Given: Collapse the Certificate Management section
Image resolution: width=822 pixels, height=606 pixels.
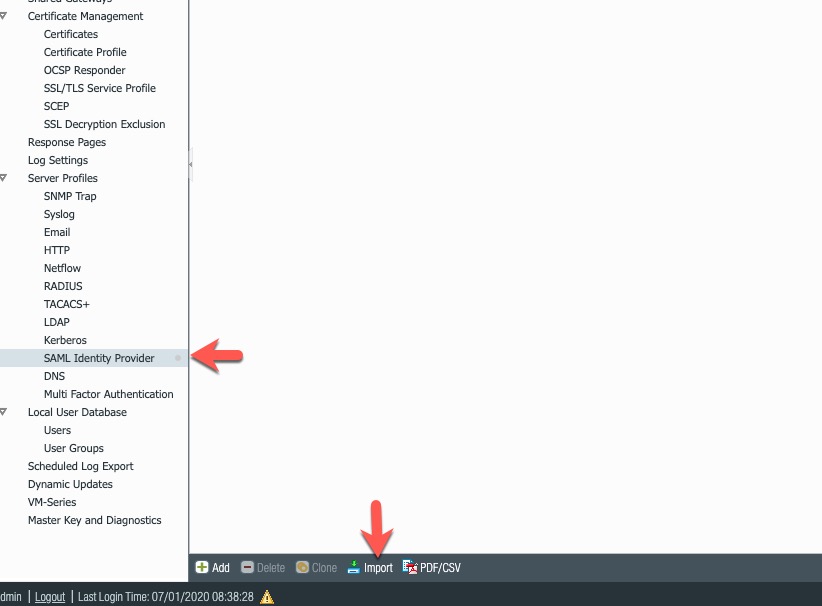Looking at the screenshot, I should [x=4, y=16].
